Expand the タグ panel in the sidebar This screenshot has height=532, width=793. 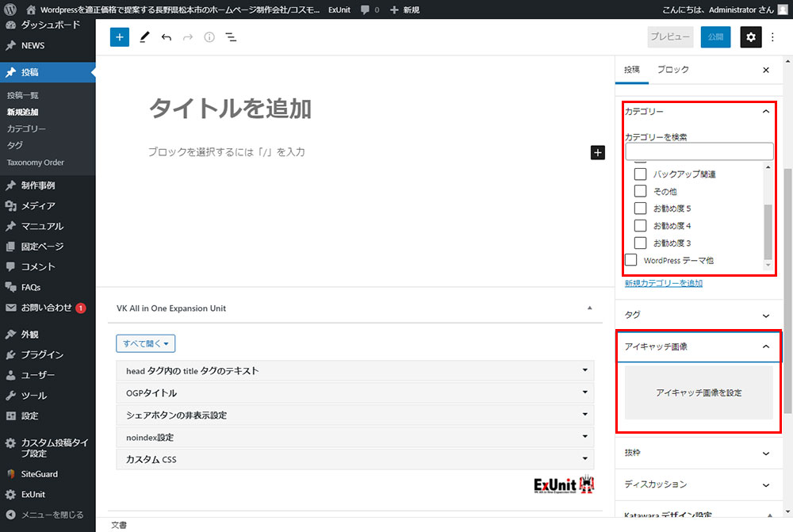pyautogui.click(x=698, y=315)
